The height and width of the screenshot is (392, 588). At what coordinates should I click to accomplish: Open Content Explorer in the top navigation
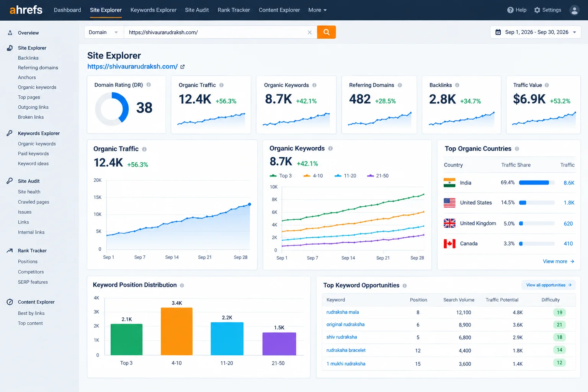(x=279, y=10)
